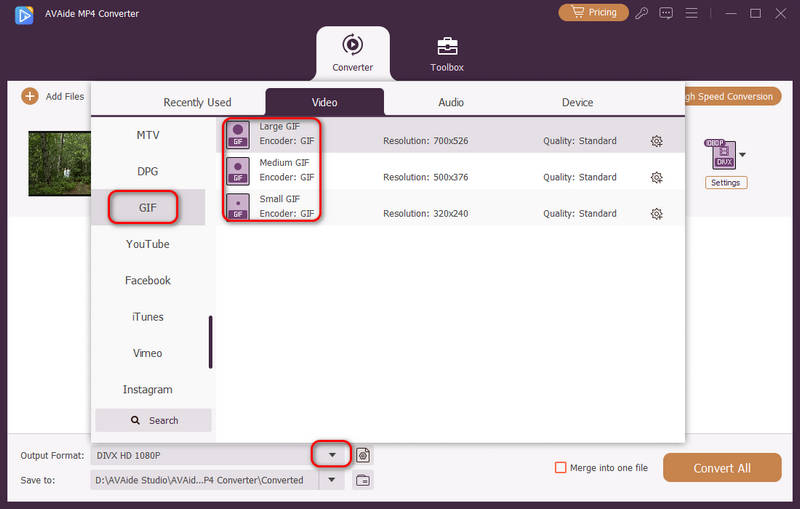This screenshot has height=509, width=800.
Task: Select the Medium GIF preset icon
Action: click(238, 171)
